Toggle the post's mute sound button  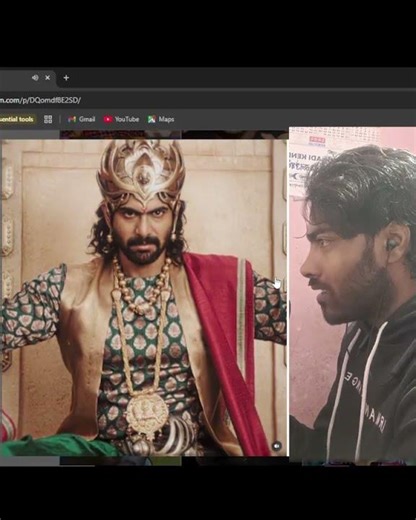click(x=276, y=446)
